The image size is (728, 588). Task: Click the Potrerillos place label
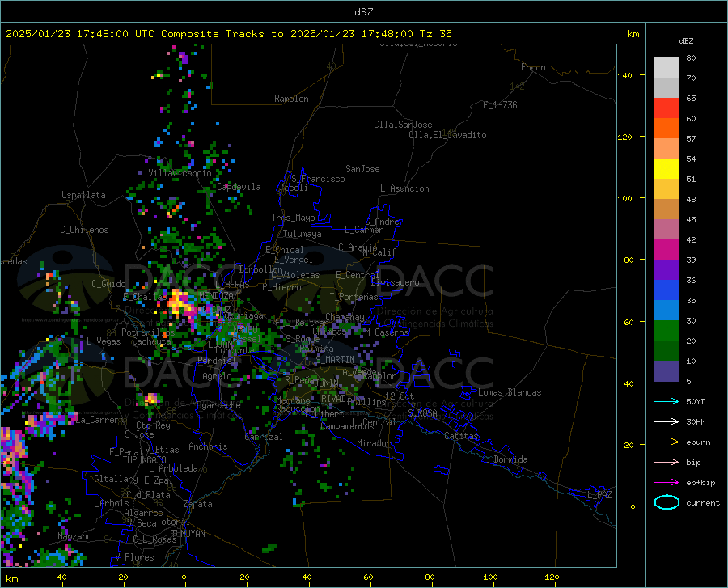click(148, 332)
